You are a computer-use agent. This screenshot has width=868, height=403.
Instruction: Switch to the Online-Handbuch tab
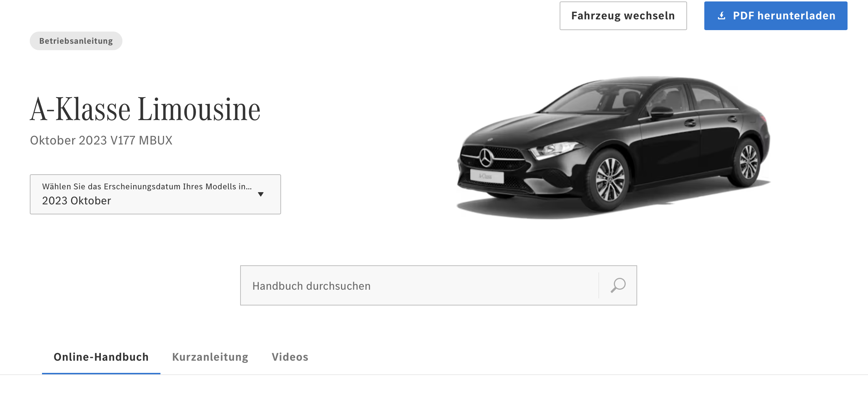click(x=101, y=357)
